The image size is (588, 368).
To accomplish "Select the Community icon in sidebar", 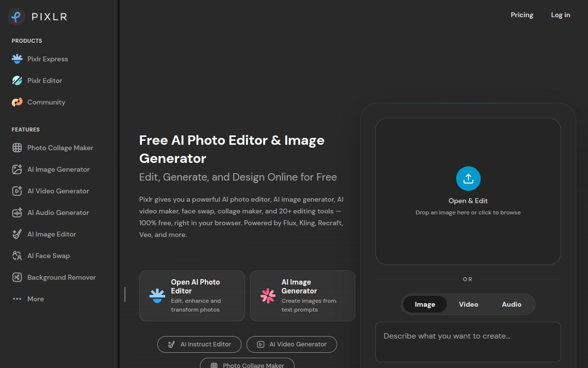I will click(17, 102).
